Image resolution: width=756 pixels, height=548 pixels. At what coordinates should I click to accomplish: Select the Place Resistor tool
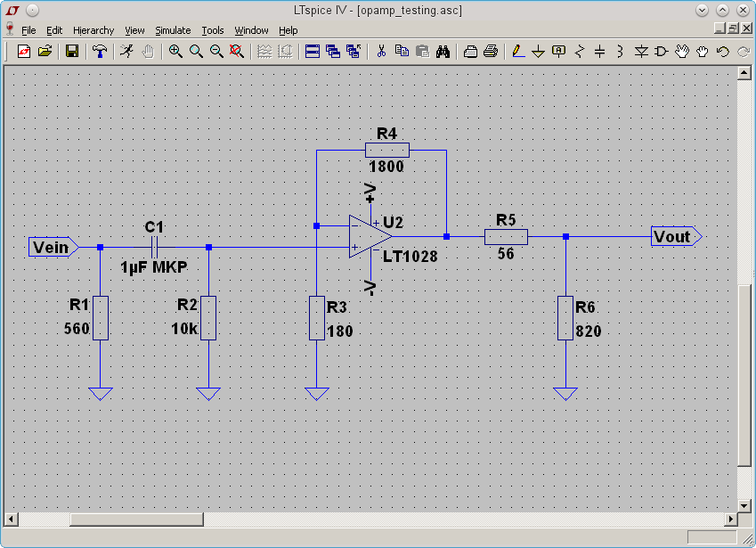(580, 51)
